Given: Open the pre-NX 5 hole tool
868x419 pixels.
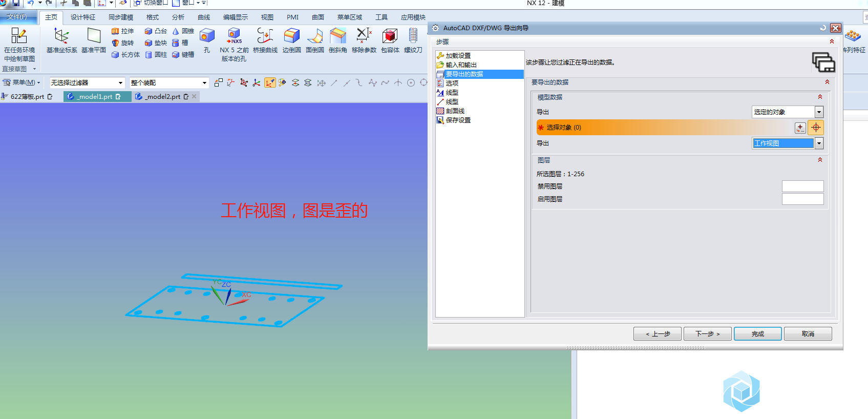Looking at the screenshot, I should 234,45.
